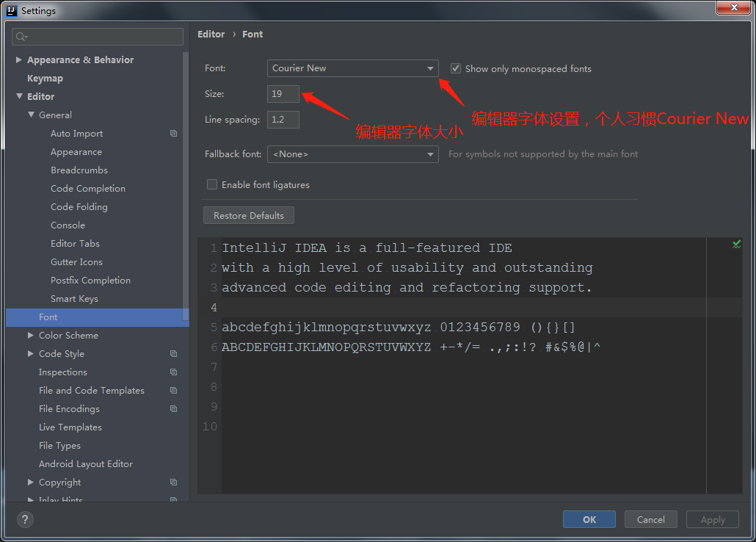Click the settings search box
Image resolution: width=756 pixels, height=542 pixels.
97,36
